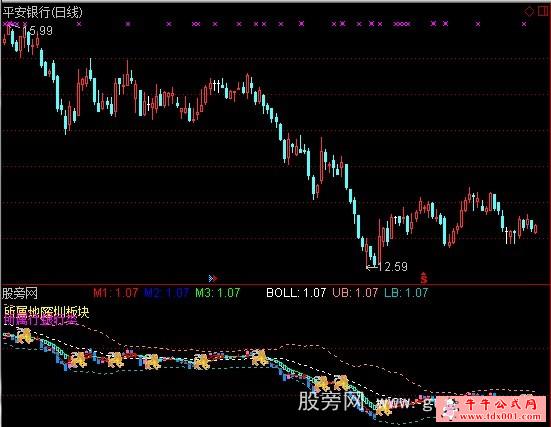The height and width of the screenshot is (427, 551).
Task: Click the tiger icon at far left of indicator
Action: (x=25, y=336)
